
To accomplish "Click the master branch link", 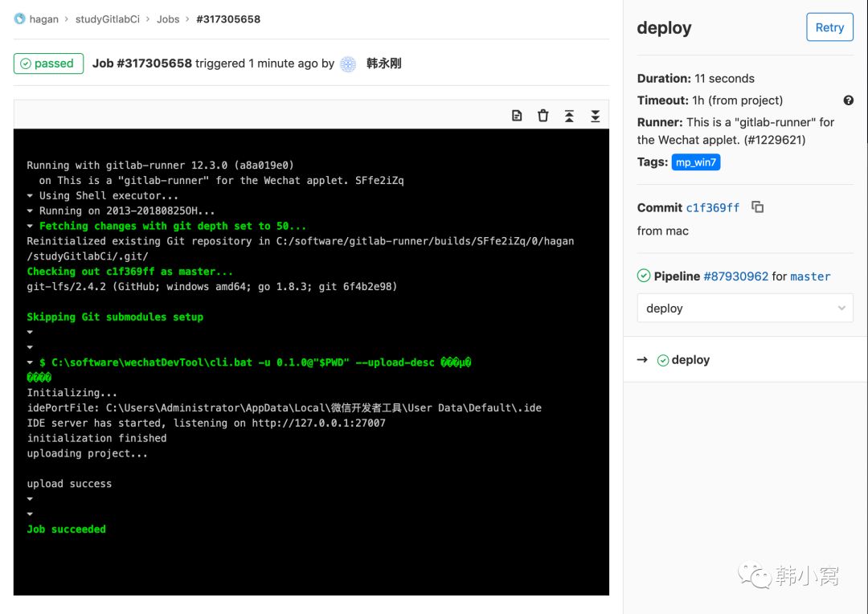I will click(x=810, y=276).
